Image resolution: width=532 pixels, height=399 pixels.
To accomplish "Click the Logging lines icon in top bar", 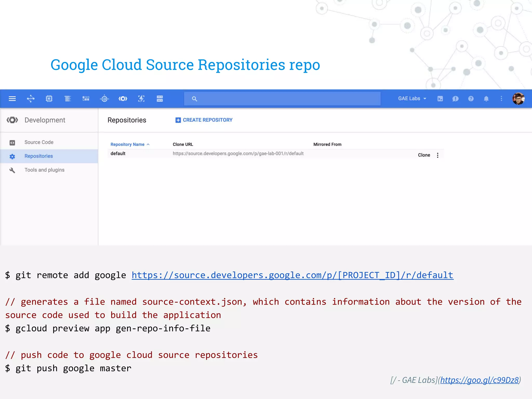I will click(68, 99).
